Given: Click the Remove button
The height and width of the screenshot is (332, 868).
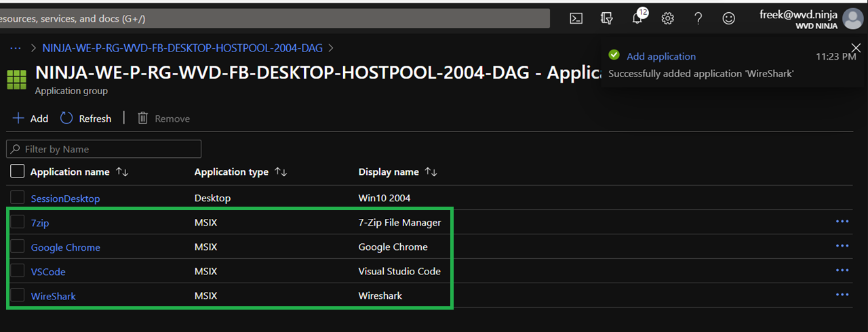Looking at the screenshot, I should point(163,119).
